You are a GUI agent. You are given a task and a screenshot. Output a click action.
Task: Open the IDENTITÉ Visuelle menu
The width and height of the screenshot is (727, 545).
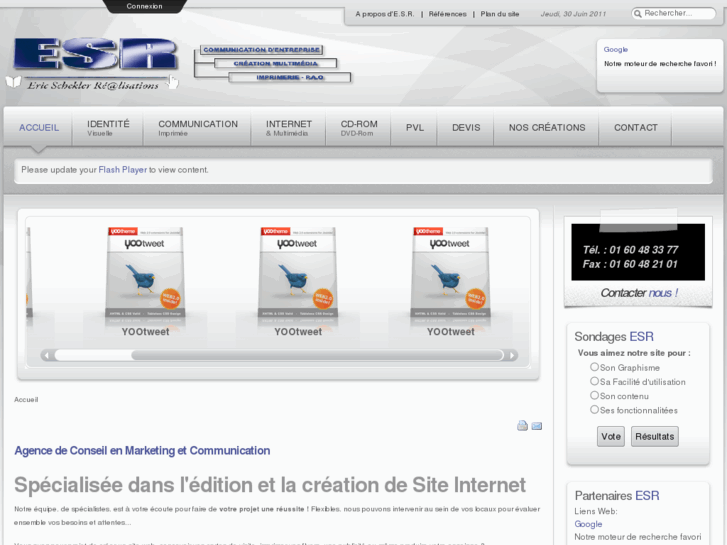pos(108,128)
